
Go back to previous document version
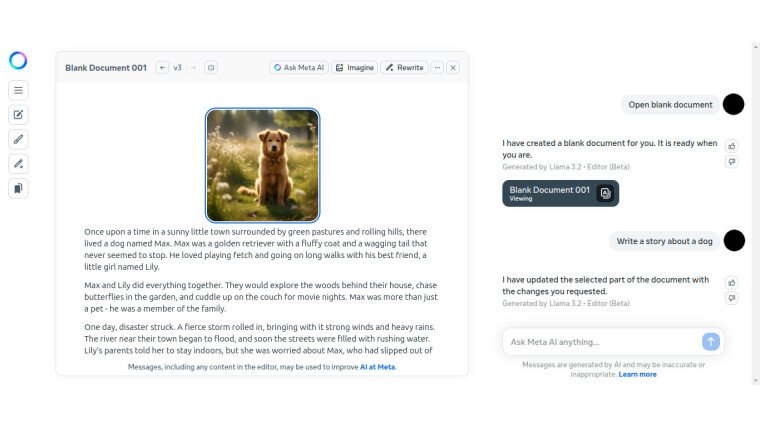tap(162, 68)
